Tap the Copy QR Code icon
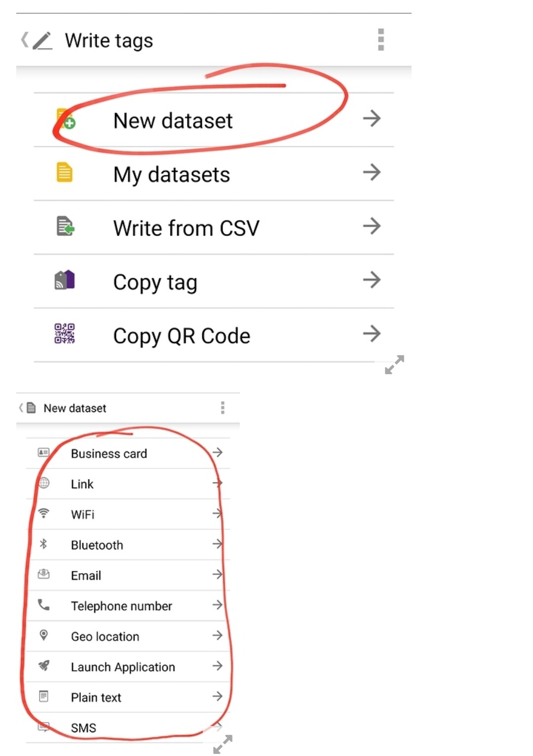 [x=65, y=333]
